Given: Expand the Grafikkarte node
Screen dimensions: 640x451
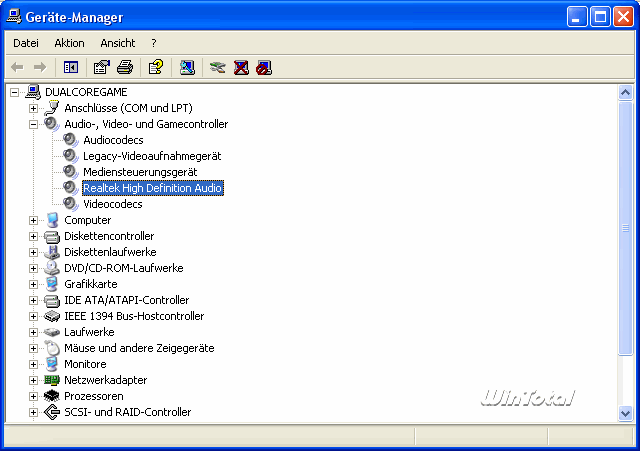Looking at the screenshot, I should point(33,284).
